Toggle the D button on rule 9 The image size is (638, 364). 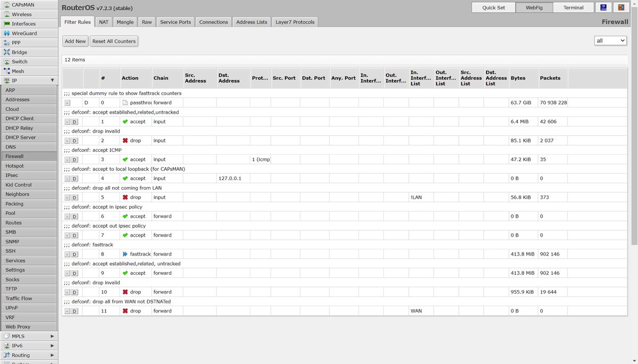pos(74,273)
